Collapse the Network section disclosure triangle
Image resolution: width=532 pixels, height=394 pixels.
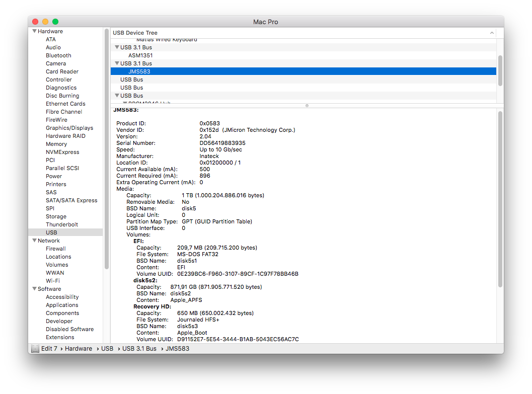coord(34,241)
